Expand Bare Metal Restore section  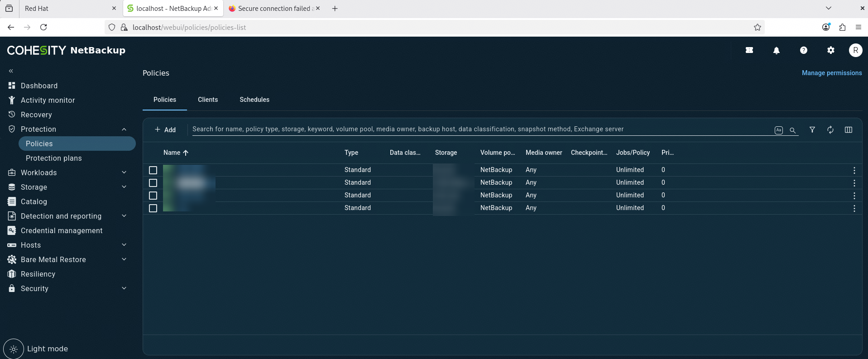[x=124, y=259]
